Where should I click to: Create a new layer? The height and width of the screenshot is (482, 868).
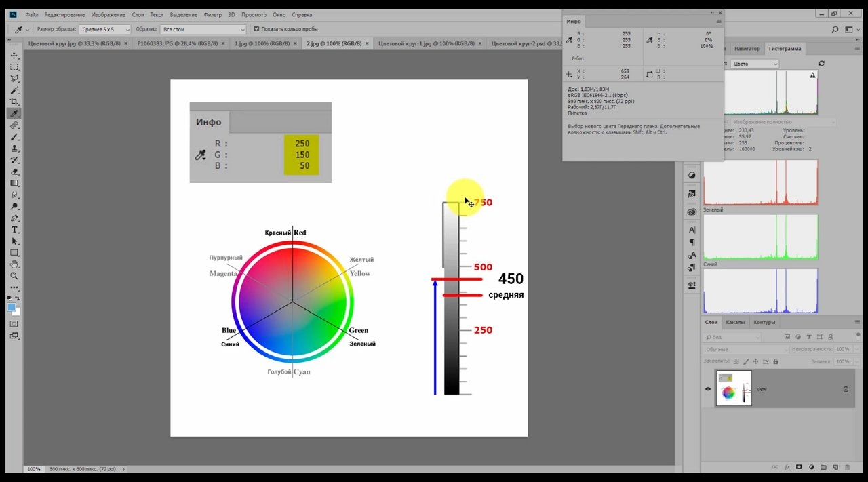[835, 467]
